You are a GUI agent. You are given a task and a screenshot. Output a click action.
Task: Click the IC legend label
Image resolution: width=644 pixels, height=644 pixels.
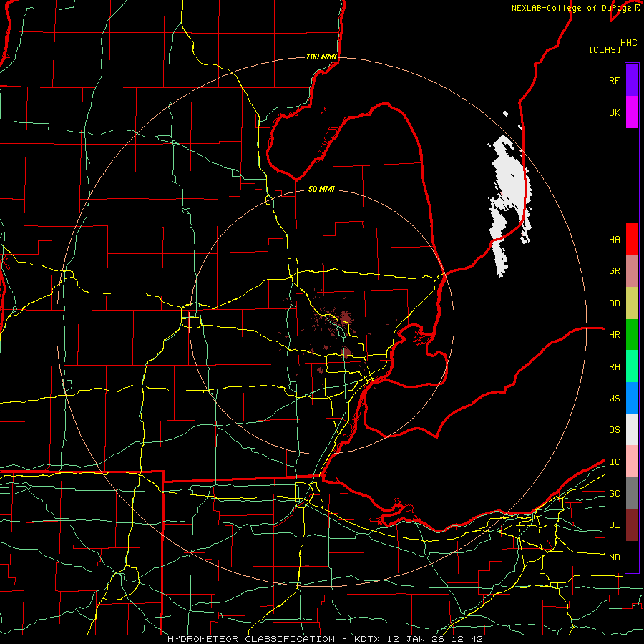[x=614, y=462]
